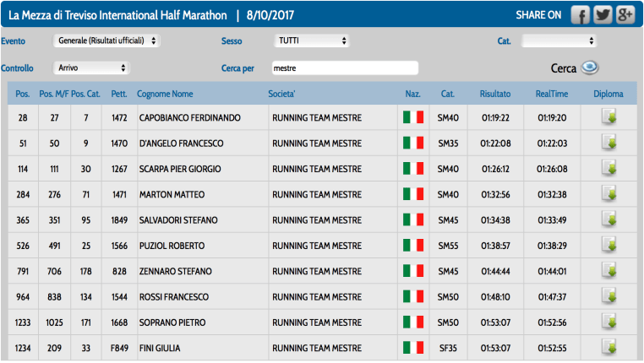Click the Risultato column header
The height and width of the screenshot is (363, 644).
click(x=495, y=94)
